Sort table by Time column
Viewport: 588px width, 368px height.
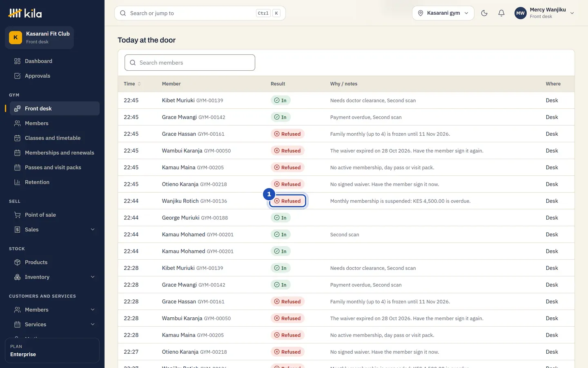(132, 84)
